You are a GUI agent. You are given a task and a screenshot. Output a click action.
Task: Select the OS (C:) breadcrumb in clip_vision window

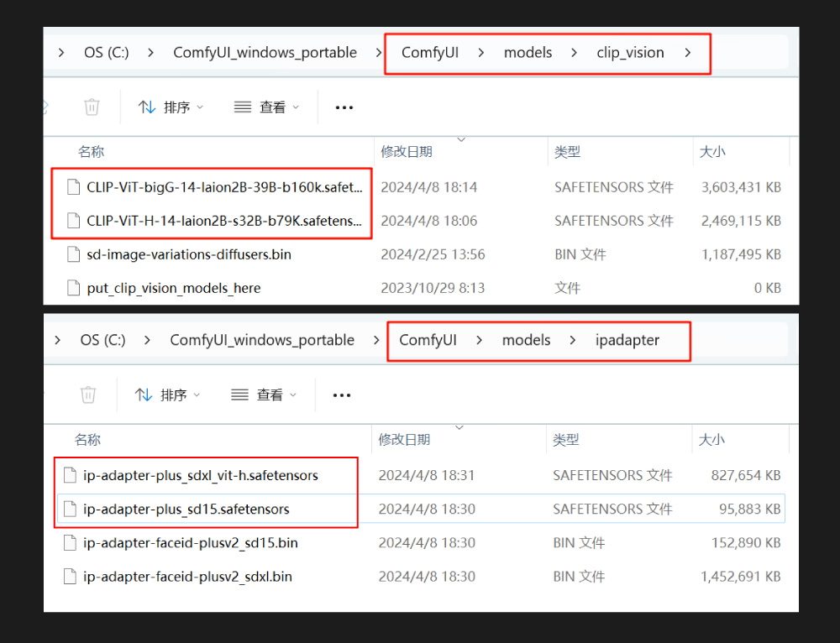point(107,53)
